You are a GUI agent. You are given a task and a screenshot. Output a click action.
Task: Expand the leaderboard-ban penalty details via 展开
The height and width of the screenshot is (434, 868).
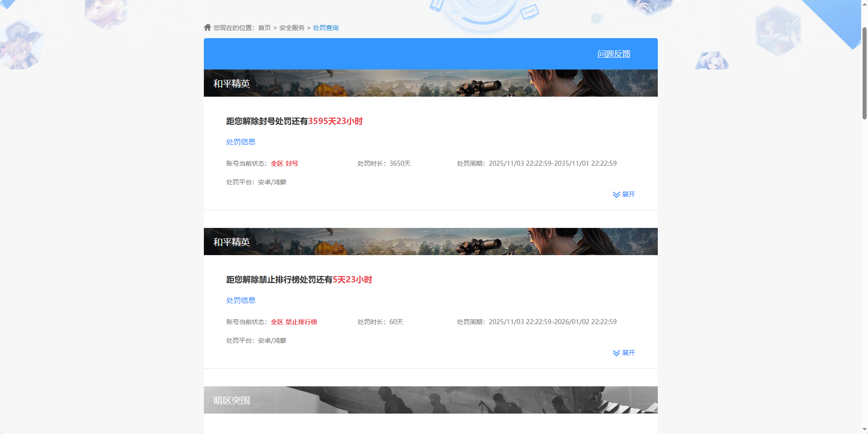628,353
